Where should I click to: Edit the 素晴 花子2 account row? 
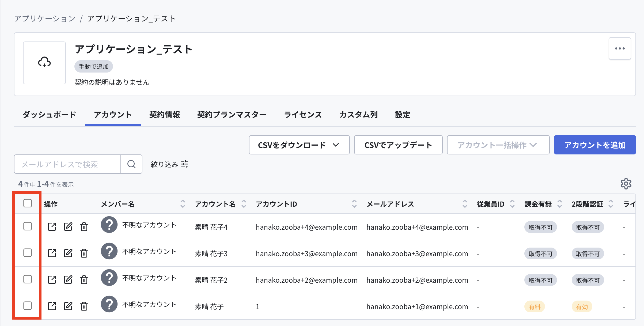pyautogui.click(x=68, y=280)
